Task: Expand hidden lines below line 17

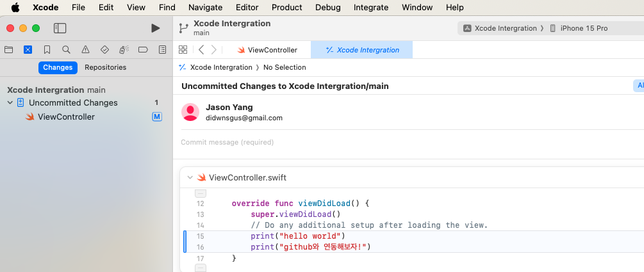Action: (201, 268)
